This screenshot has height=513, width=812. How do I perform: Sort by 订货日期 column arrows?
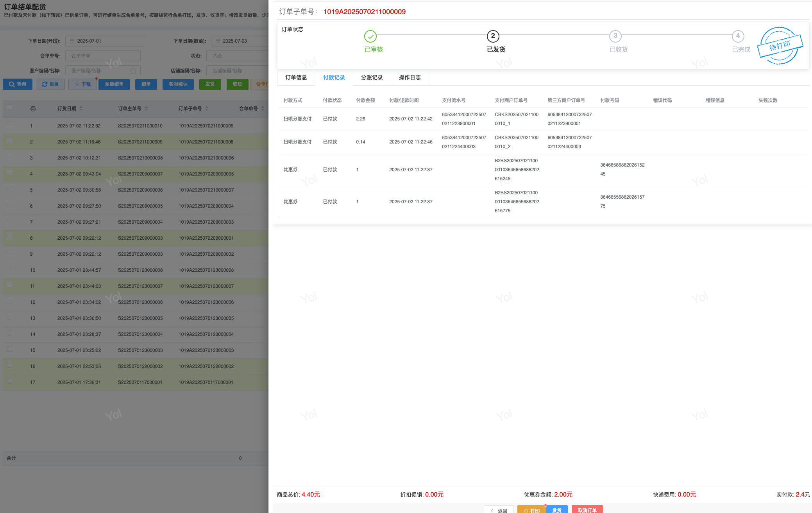81,108
